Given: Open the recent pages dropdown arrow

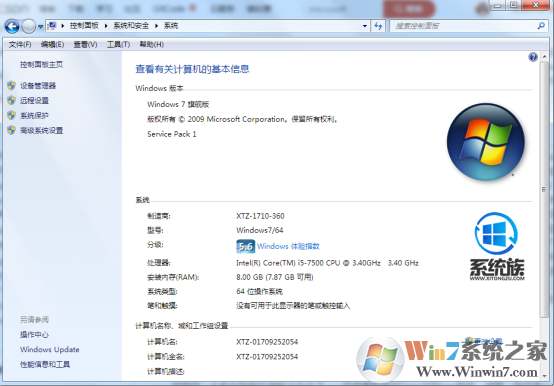Looking at the screenshot, I should [40, 26].
